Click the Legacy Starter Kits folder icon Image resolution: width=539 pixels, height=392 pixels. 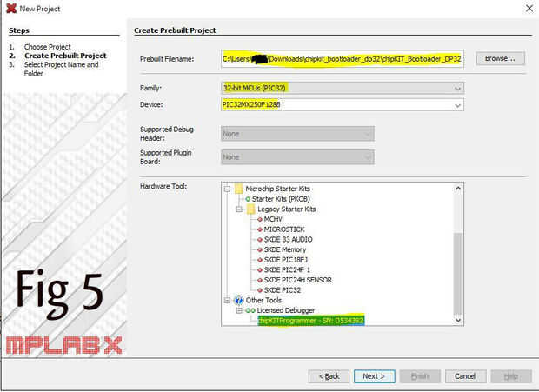click(x=251, y=209)
